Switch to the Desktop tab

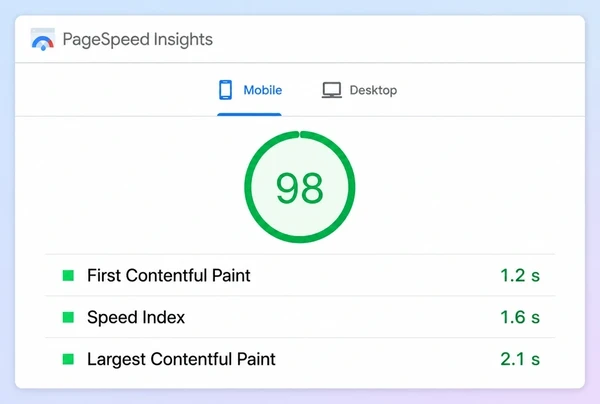point(359,90)
